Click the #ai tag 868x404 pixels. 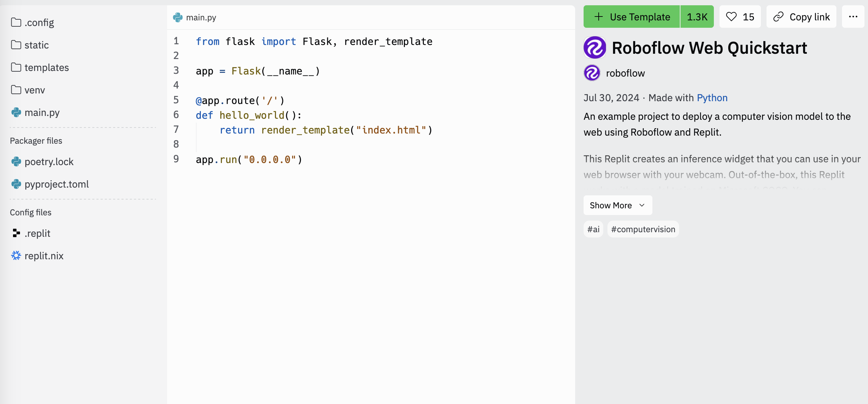593,229
